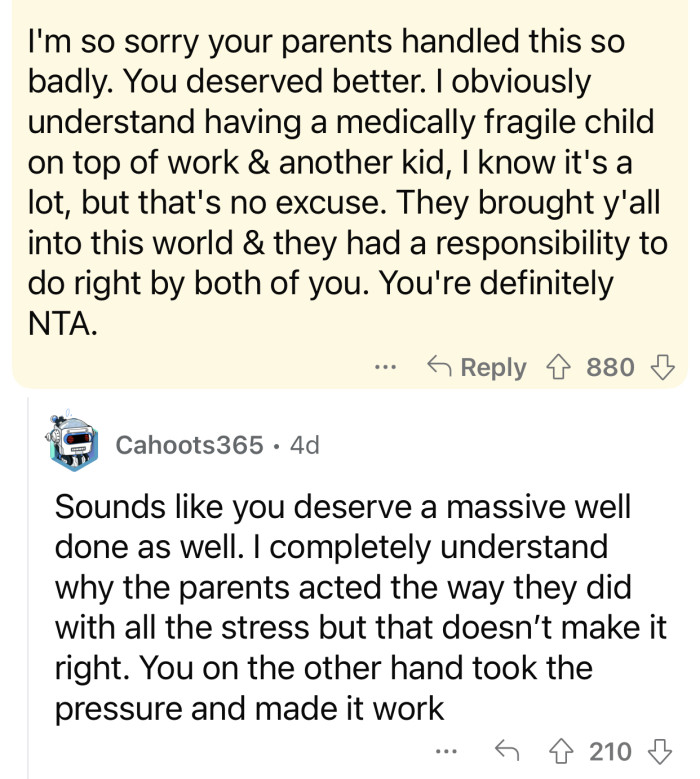Viewport: 700px width, 779px height.
Task: Upvote the Cahoots365 reply
Action: (x=561, y=751)
